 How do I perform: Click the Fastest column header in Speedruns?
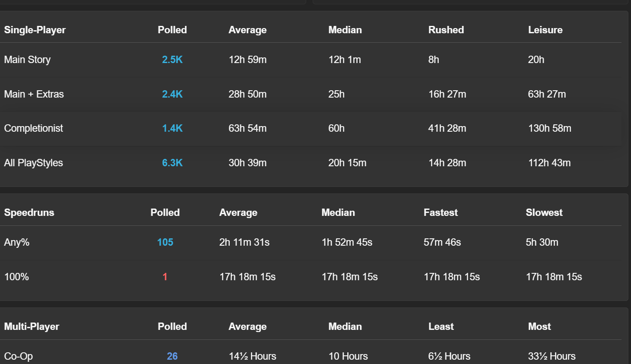coord(440,212)
